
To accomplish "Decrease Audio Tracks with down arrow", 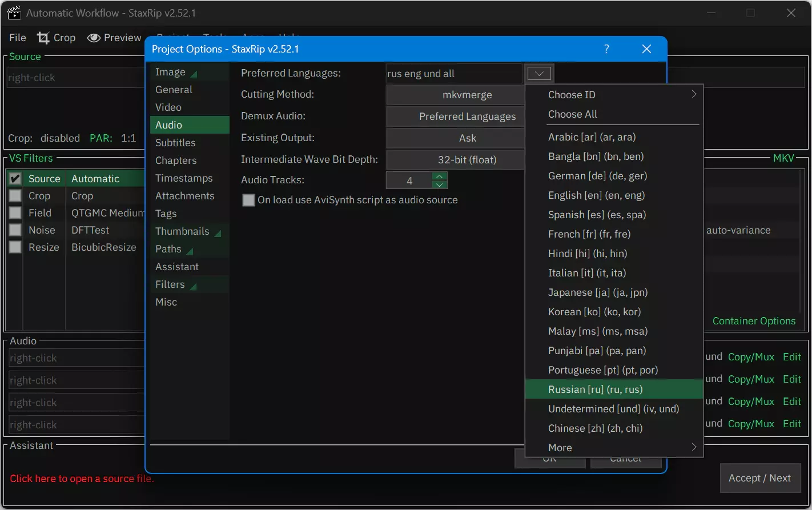I will coord(439,184).
